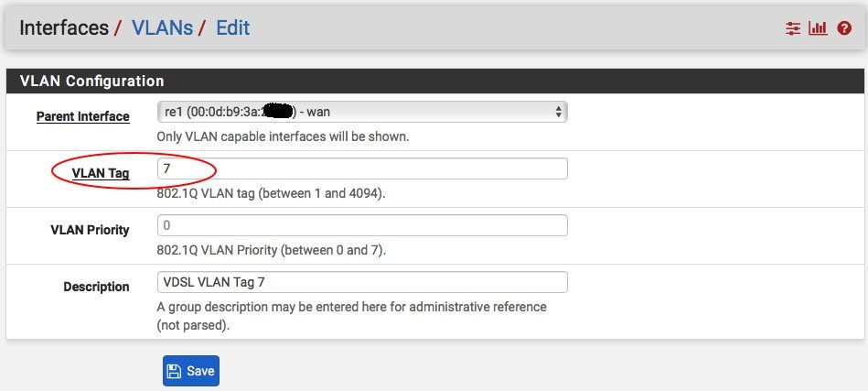Open related status bar-chart icon
868x391 pixels.
pyautogui.click(x=818, y=28)
